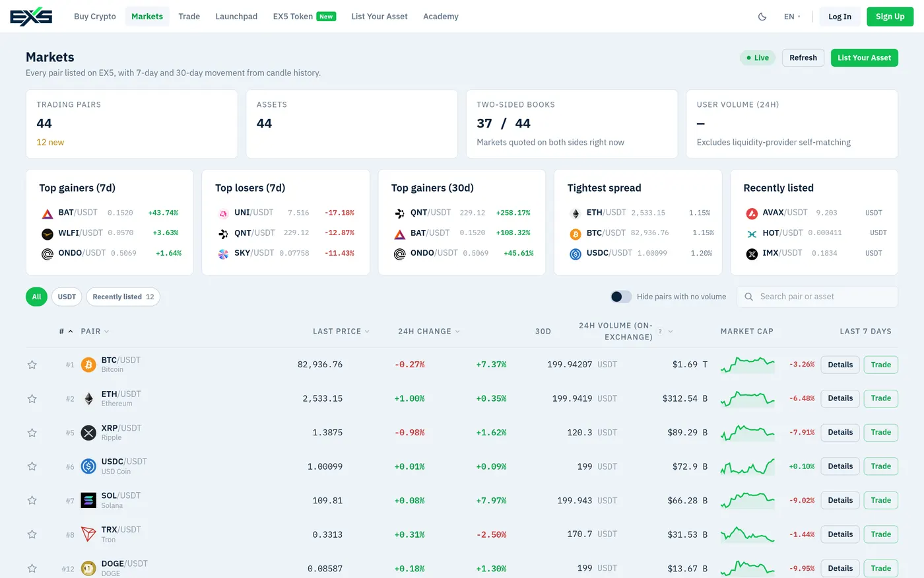Click UNI icon in Top losers

(223, 213)
